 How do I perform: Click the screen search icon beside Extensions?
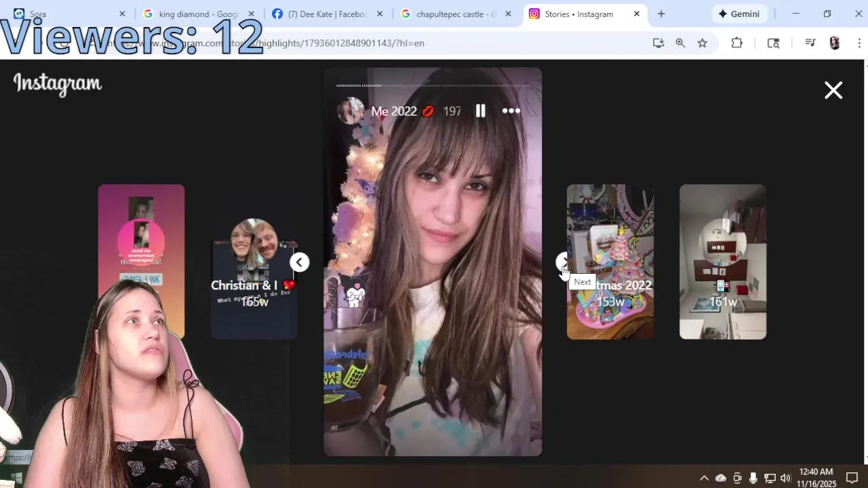click(x=773, y=43)
